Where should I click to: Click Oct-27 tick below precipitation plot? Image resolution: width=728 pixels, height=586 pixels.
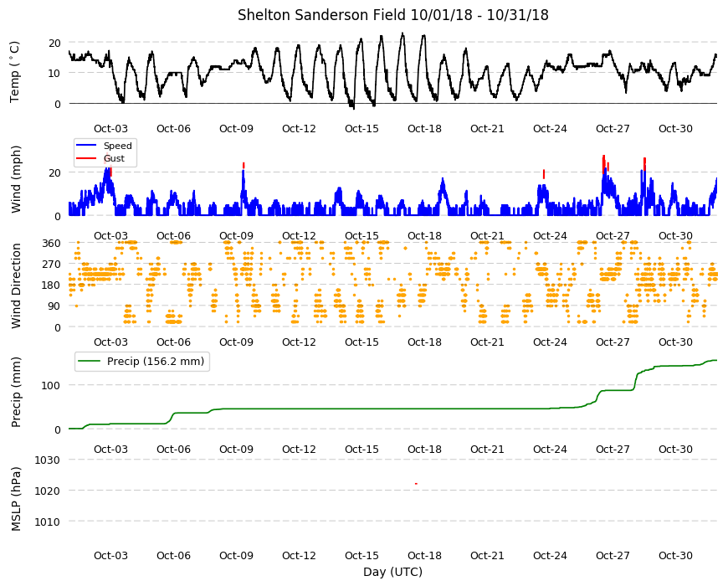(613, 449)
